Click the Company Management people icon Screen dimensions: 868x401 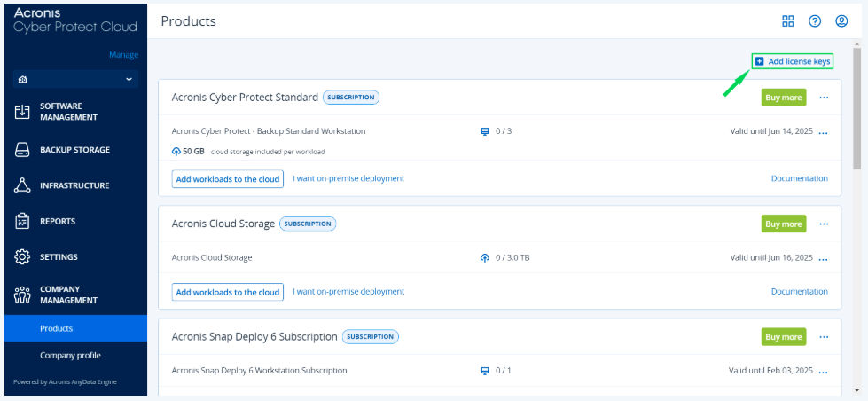tap(21, 295)
